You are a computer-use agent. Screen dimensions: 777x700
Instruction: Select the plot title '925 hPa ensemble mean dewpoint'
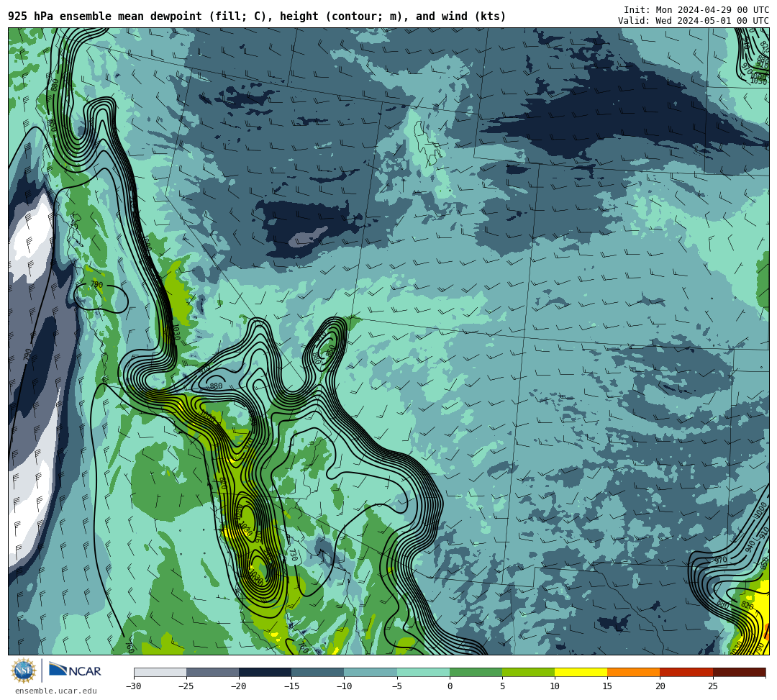click(105, 17)
